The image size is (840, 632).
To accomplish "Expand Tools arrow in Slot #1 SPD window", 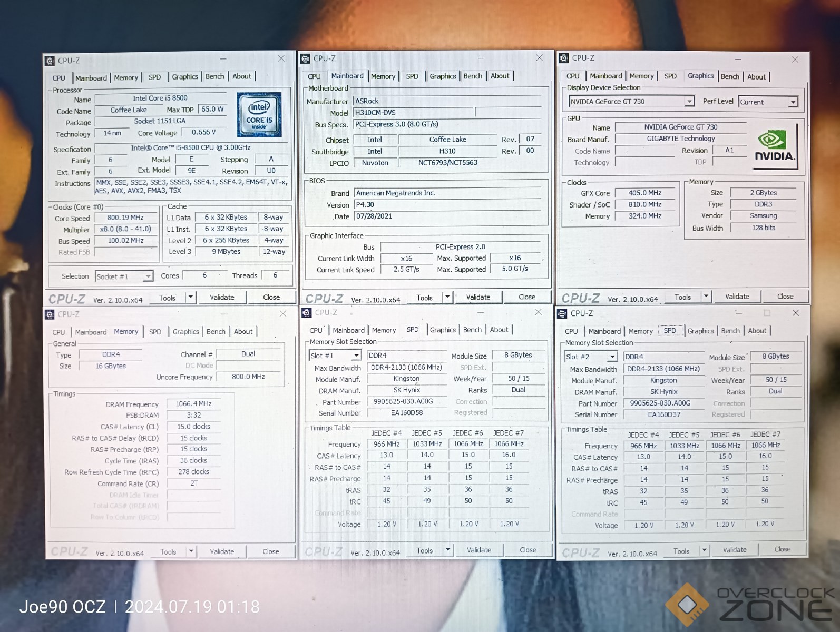I will pyautogui.click(x=447, y=550).
